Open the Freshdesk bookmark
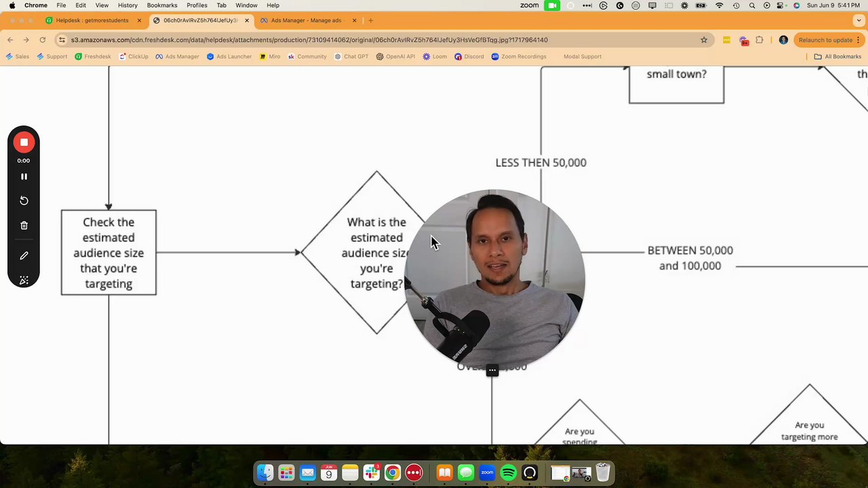The width and height of the screenshot is (868, 488). coord(93,57)
